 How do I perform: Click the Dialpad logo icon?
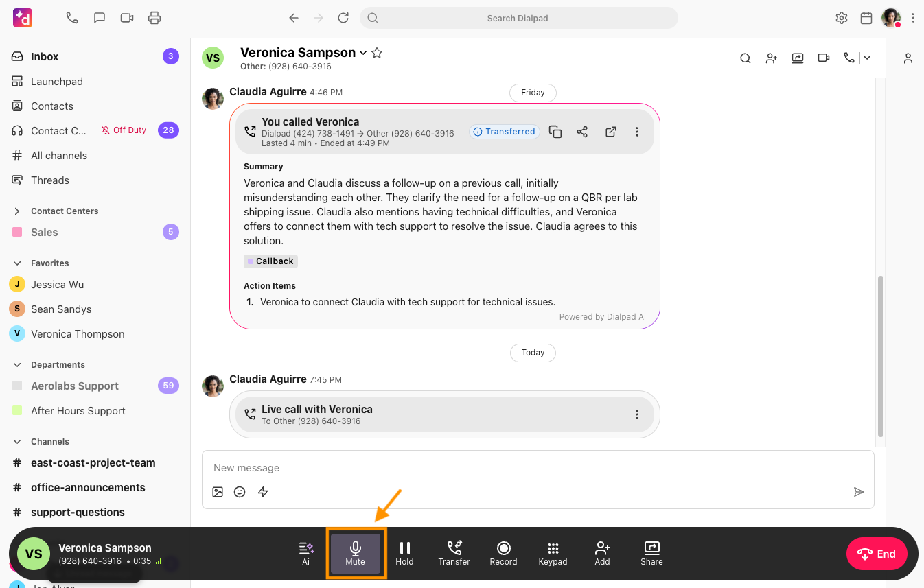pos(23,18)
